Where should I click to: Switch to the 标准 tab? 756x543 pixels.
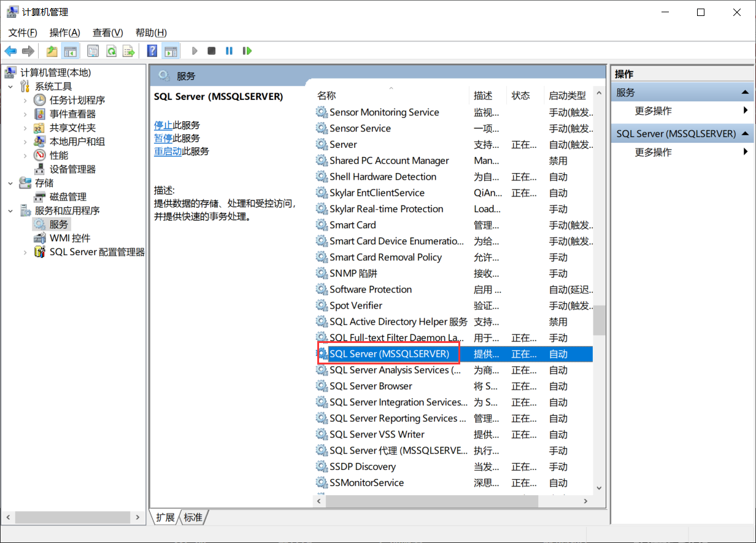pos(193,517)
